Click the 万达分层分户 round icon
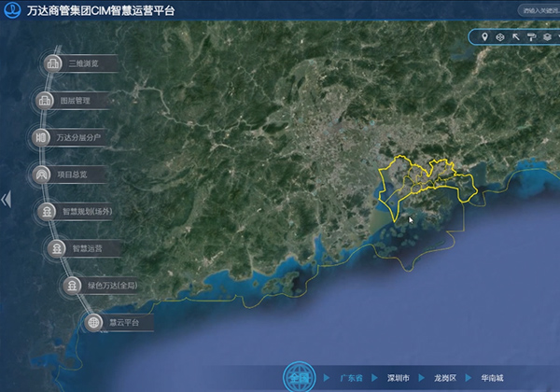 point(41,137)
